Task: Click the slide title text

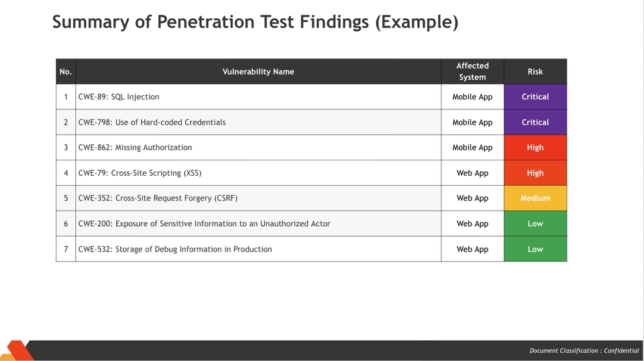Action: (x=255, y=22)
